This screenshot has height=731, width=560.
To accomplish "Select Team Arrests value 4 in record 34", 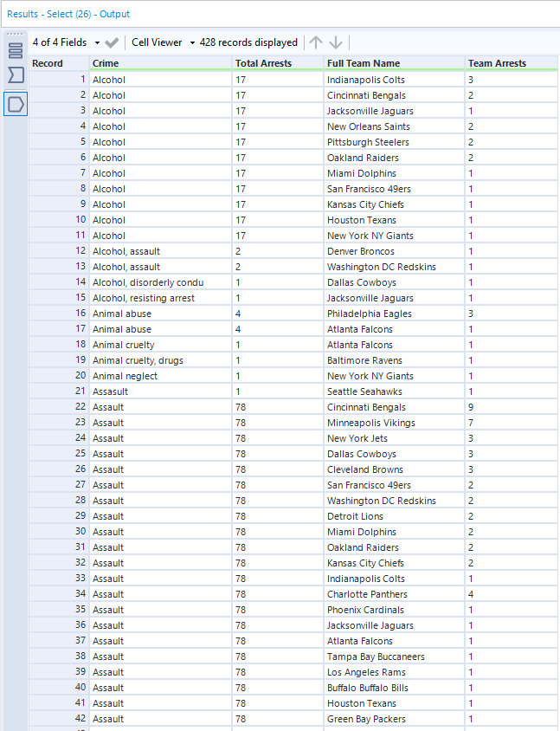I will [512, 594].
